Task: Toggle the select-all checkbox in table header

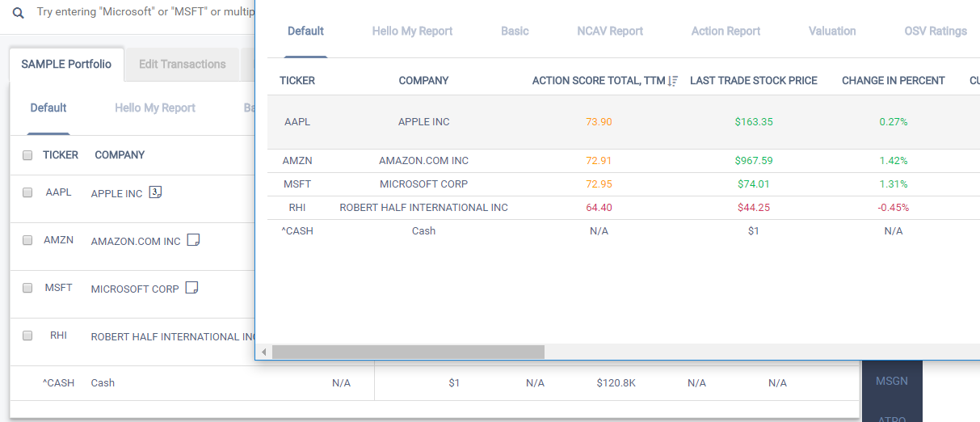Action: [27, 155]
